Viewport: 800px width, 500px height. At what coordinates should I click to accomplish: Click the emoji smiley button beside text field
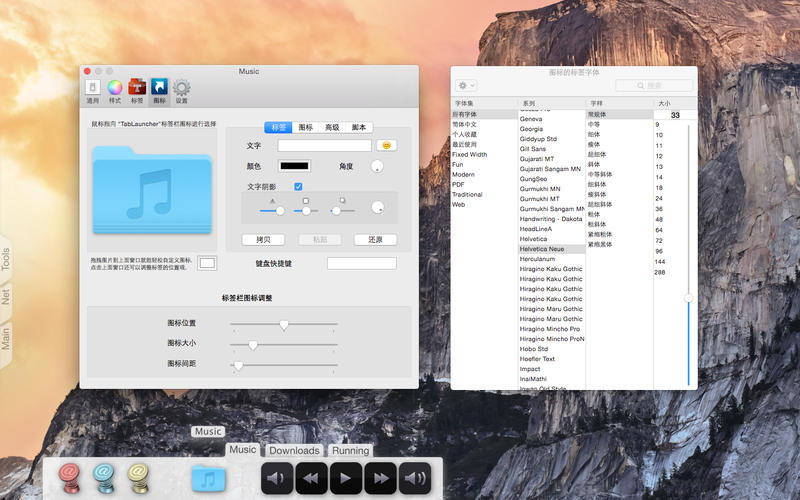[x=387, y=145]
